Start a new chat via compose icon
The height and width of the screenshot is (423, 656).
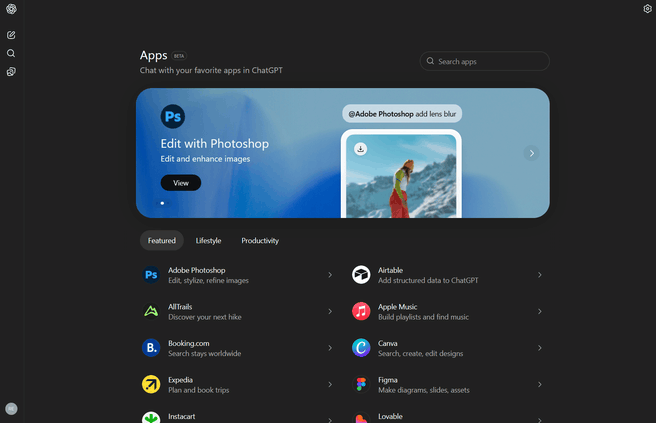(11, 35)
